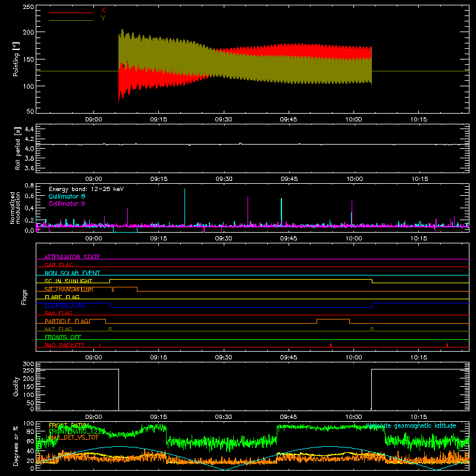Click the FLARE_FLAG label
This screenshot has height=476, width=476.
click(x=62, y=297)
